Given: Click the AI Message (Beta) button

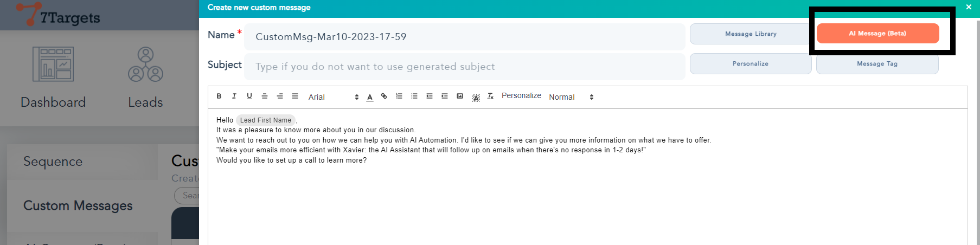Looking at the screenshot, I should tap(877, 34).
